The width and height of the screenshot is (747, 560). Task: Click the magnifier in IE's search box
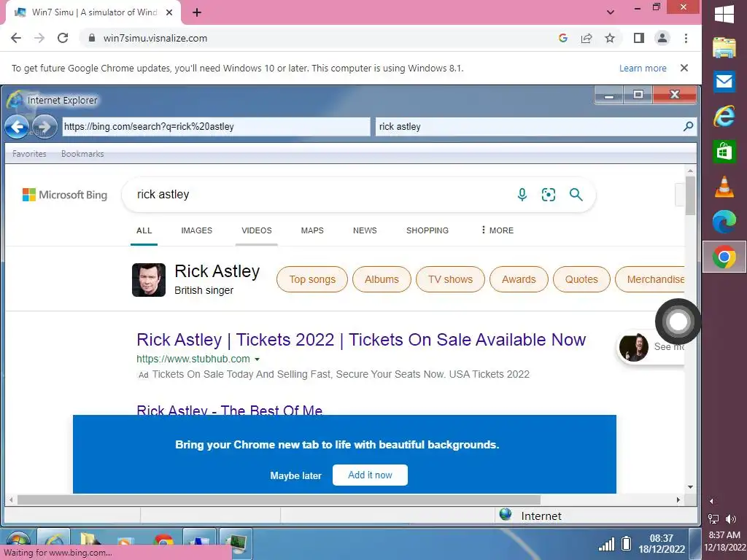688,127
